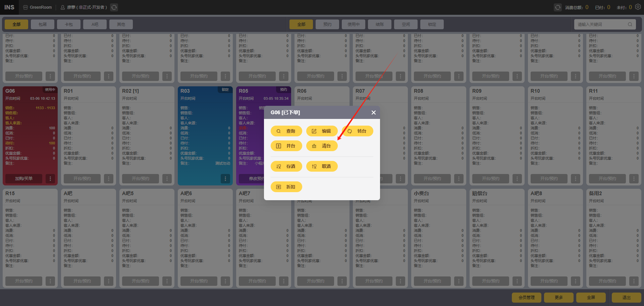Click the INS logo
This screenshot has height=306, width=644.
[9, 7]
